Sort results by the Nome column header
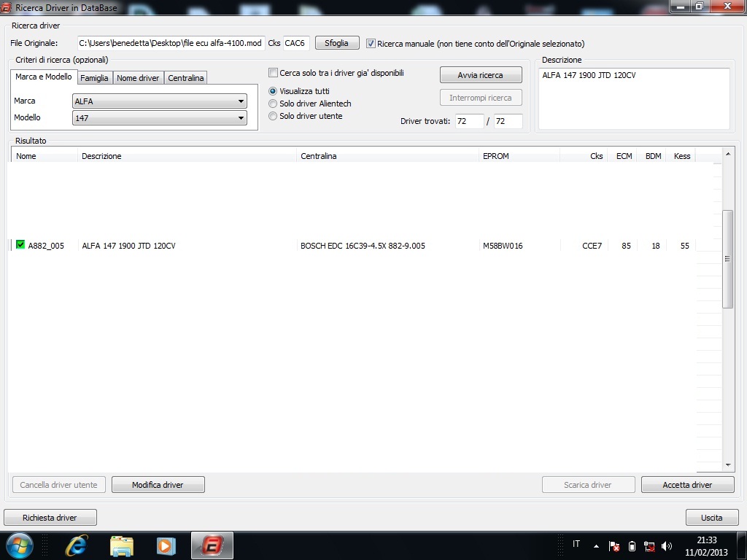747x560 pixels. pos(44,156)
